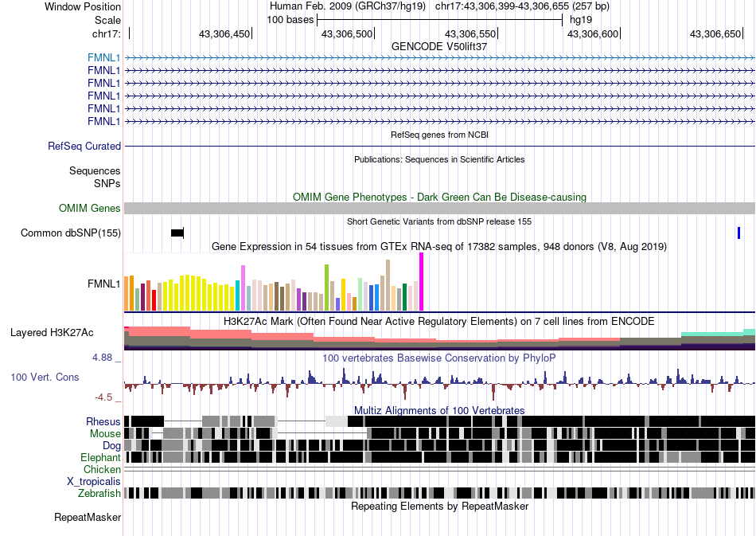Click the GENCODE V50lift37 track title
The height and width of the screenshot is (536, 756).
[439, 46]
